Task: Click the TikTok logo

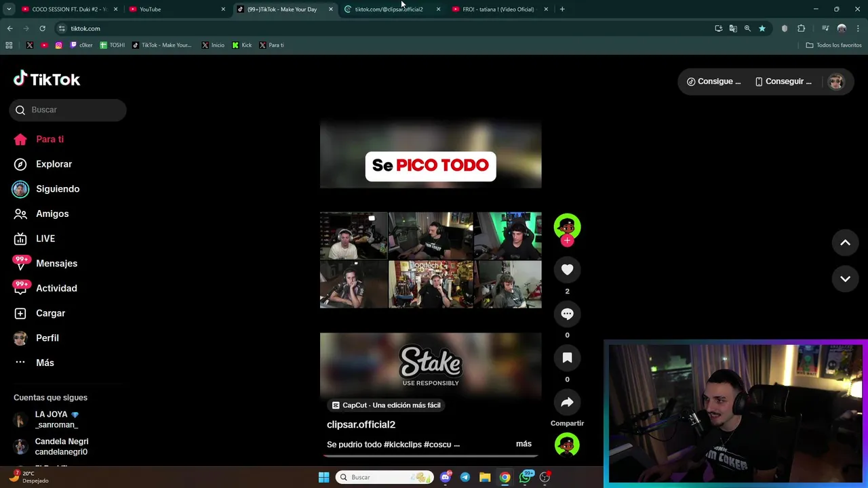Action: (47, 79)
